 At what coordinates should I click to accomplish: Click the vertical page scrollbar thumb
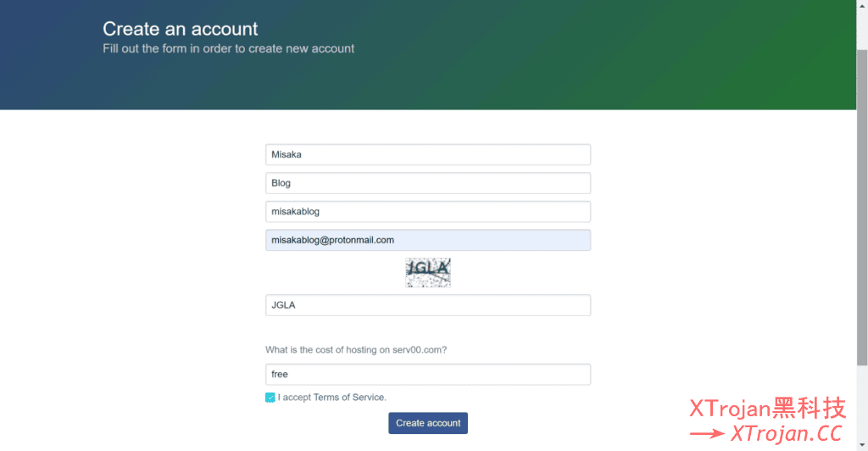(x=862, y=212)
